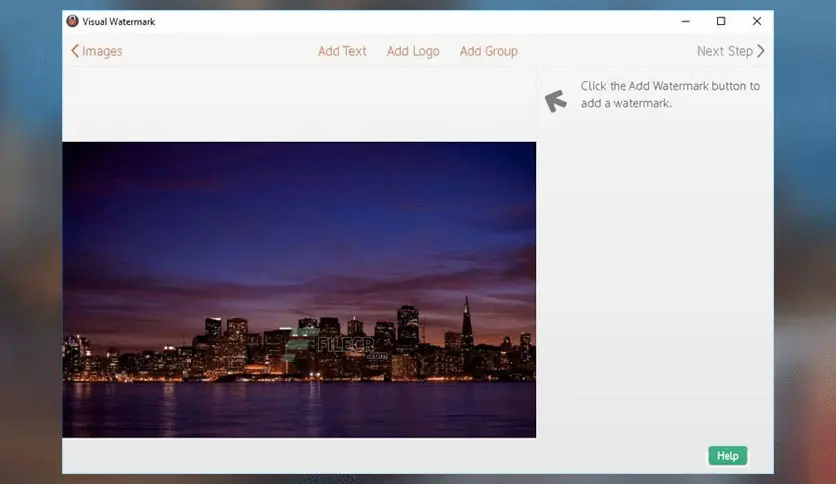Proceed using the Next Step label
This screenshot has width=836, height=484.
(x=725, y=51)
